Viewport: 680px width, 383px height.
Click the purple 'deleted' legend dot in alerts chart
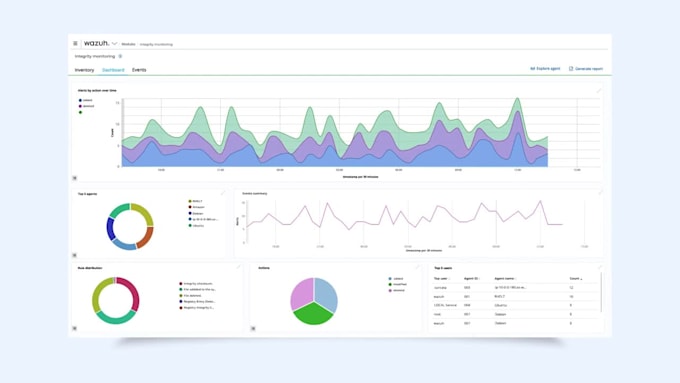[80, 106]
